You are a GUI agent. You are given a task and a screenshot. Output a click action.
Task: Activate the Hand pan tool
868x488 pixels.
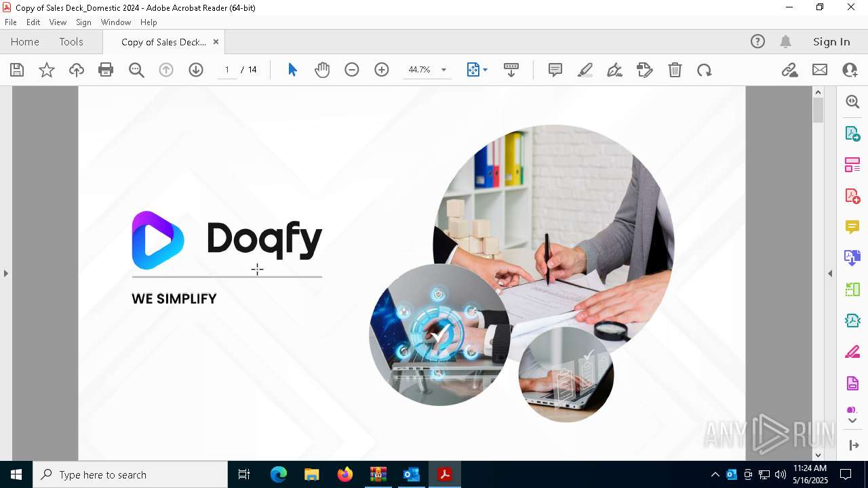[322, 70]
